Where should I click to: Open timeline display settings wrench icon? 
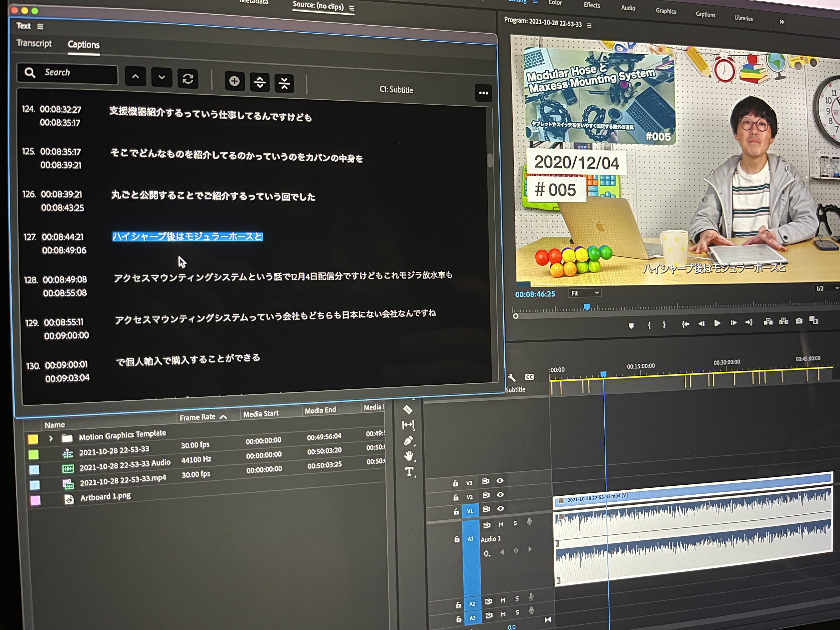click(x=512, y=377)
